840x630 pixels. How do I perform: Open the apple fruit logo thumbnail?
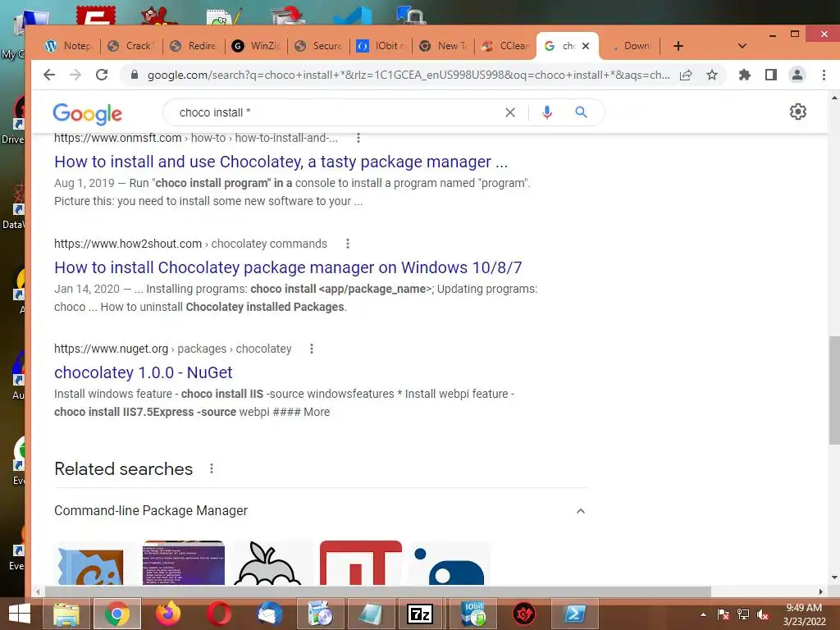(x=272, y=563)
